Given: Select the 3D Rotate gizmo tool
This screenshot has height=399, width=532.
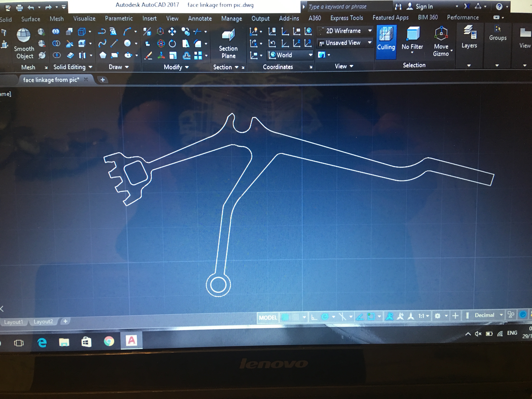Looking at the screenshot, I should pos(161,44).
